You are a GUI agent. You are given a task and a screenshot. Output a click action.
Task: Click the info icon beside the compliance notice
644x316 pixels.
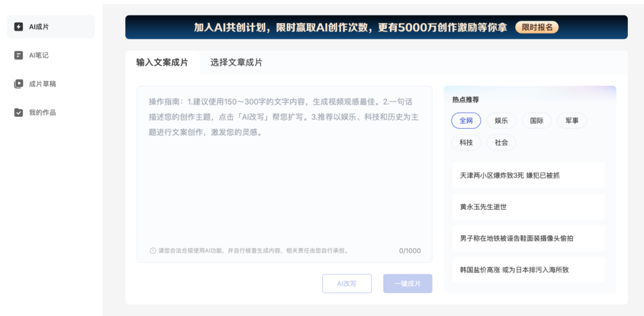click(153, 251)
